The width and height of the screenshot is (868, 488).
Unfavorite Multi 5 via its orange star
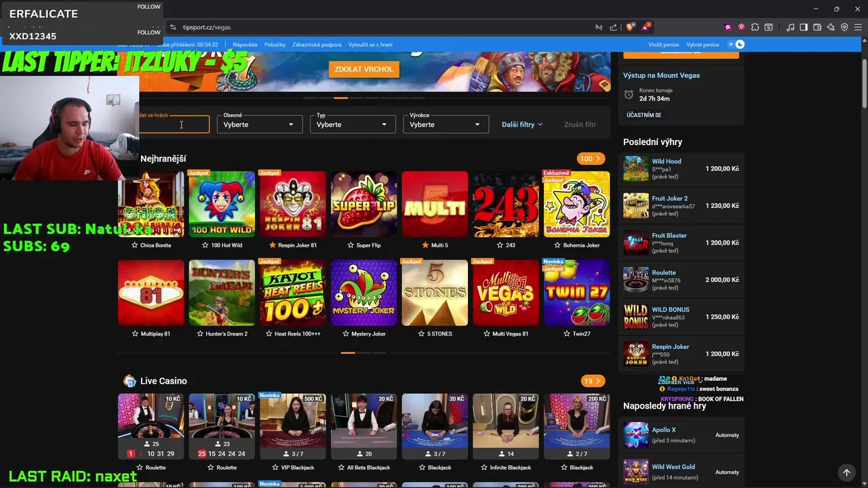point(425,245)
